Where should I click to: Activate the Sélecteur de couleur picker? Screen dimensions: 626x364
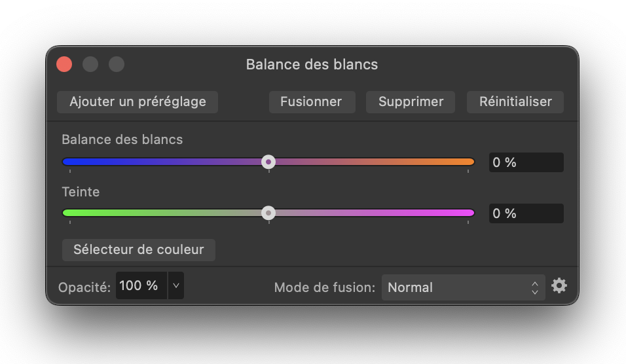tap(138, 250)
